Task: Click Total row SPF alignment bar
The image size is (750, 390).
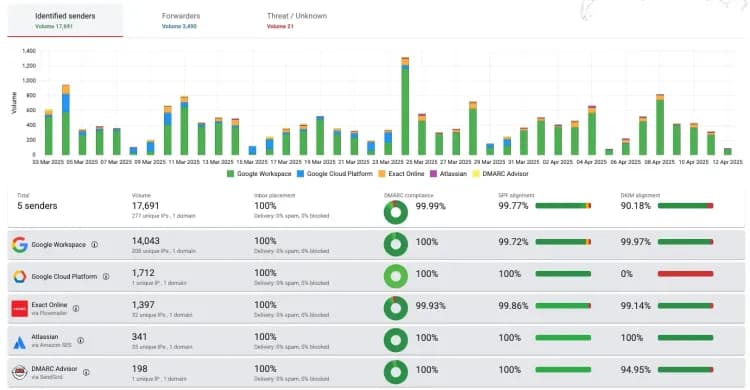Action: (x=563, y=206)
